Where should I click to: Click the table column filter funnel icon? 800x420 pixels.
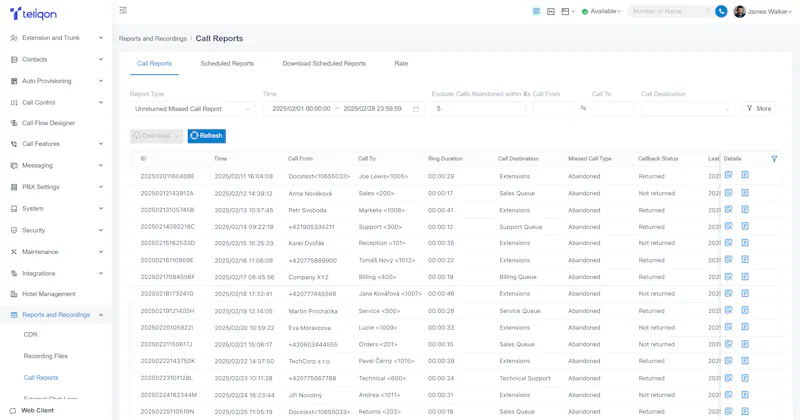(x=774, y=159)
